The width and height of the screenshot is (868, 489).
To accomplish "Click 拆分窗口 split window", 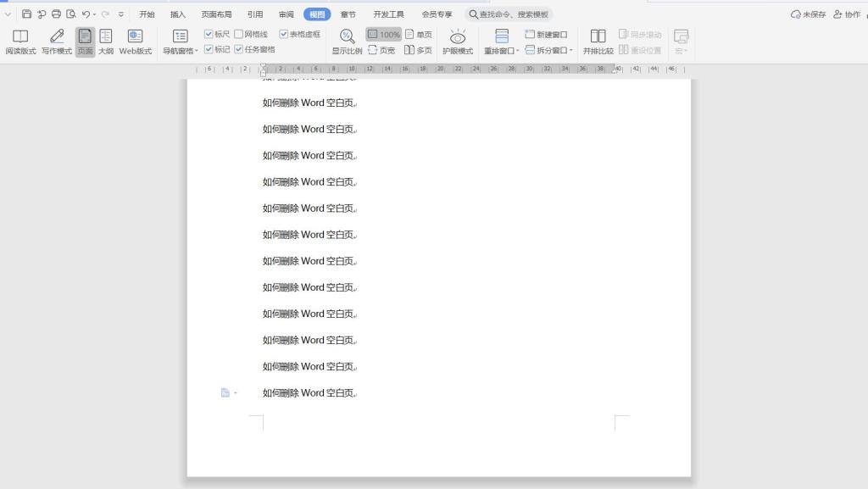I will click(x=548, y=50).
